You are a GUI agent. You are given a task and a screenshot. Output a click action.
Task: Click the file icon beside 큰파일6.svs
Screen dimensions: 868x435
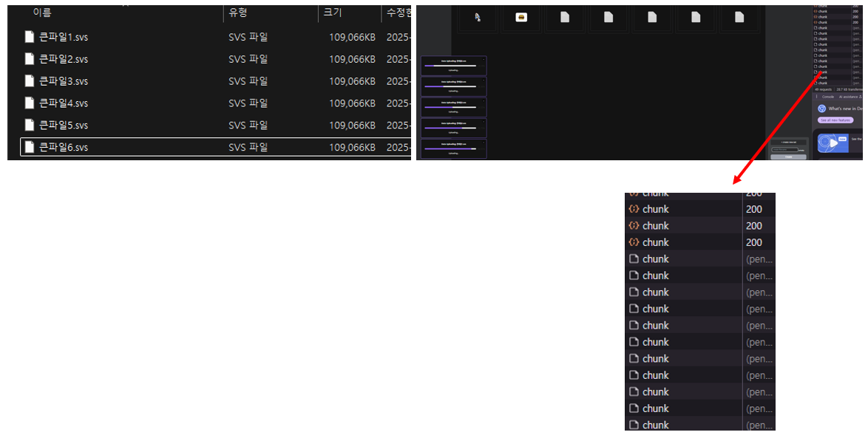(x=30, y=147)
